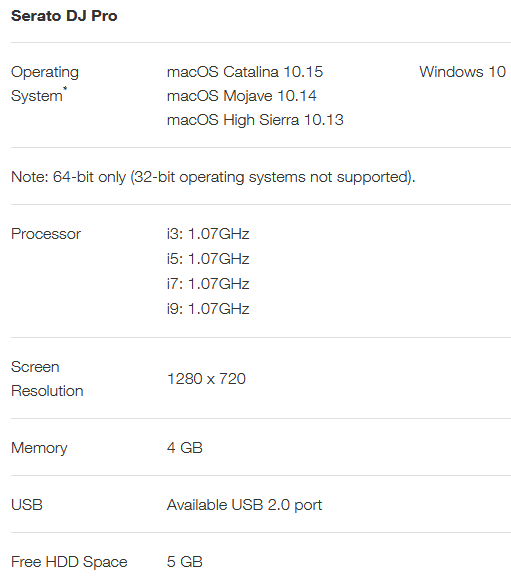This screenshot has width=511, height=578.
Task: Click macOS Catalina 10.15 entry
Action: point(245,72)
